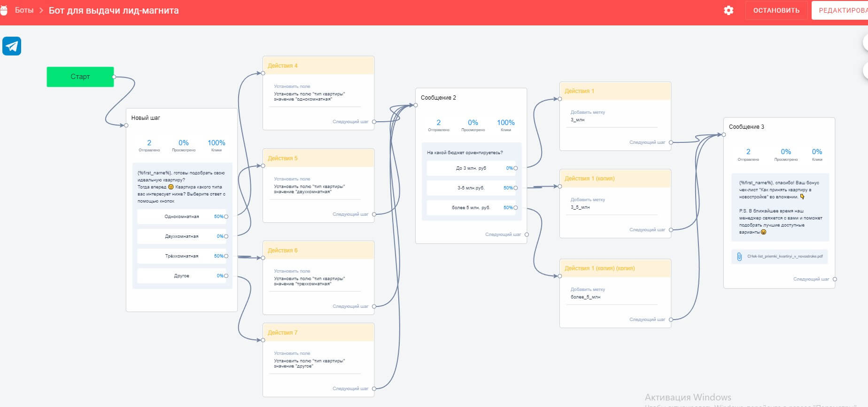Open the Действия 5 block header
The image size is (868, 407).
pyautogui.click(x=318, y=158)
